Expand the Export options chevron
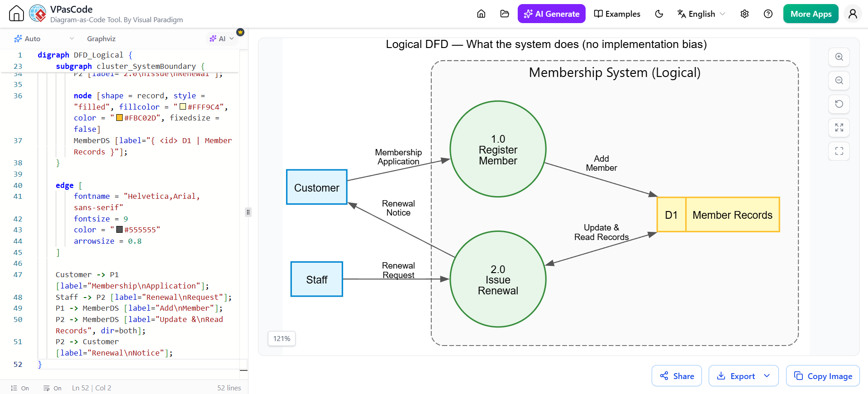This screenshot has width=868, height=394. pos(767,376)
